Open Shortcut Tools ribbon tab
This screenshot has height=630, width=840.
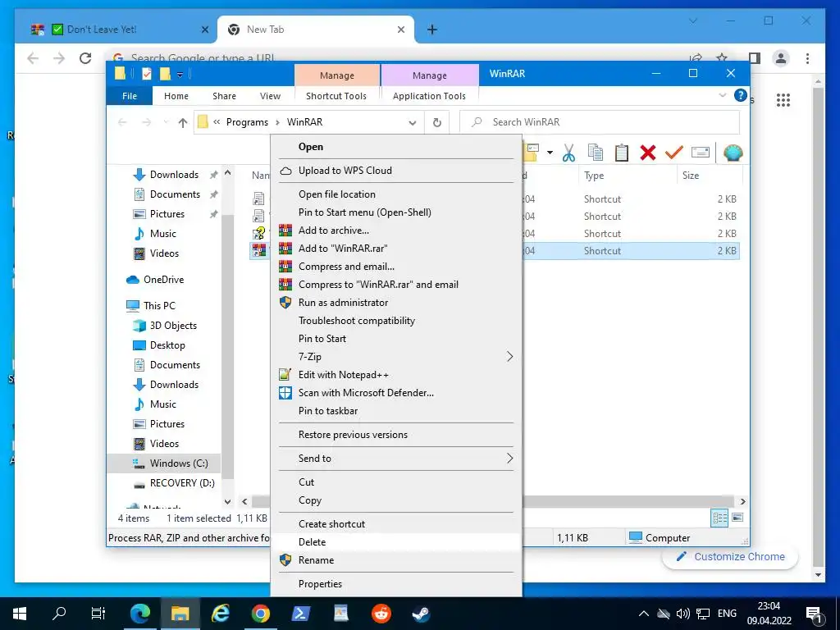tap(336, 96)
